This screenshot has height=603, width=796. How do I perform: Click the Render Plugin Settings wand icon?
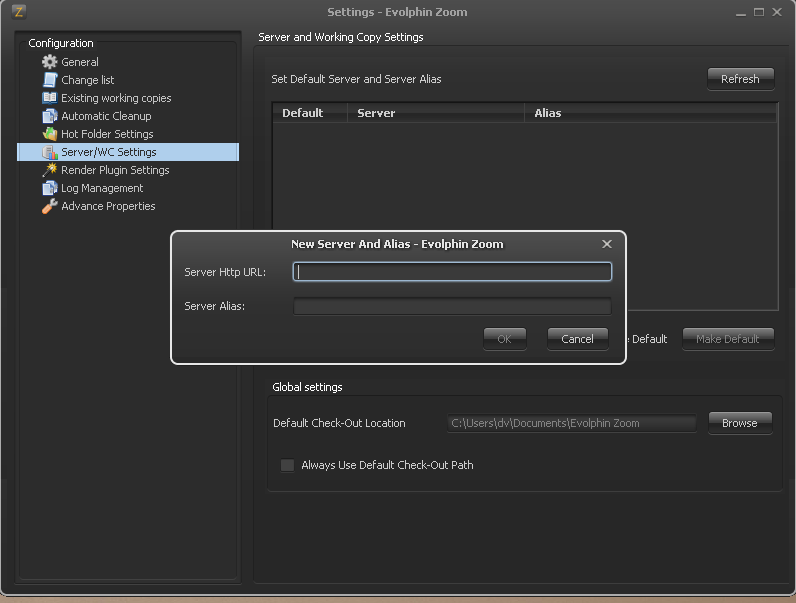point(49,170)
